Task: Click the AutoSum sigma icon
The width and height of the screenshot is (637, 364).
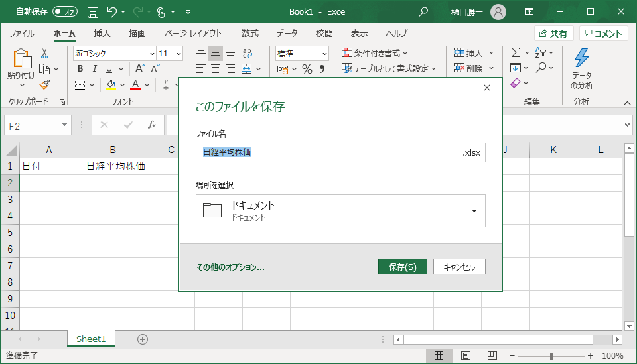Action: coord(516,52)
